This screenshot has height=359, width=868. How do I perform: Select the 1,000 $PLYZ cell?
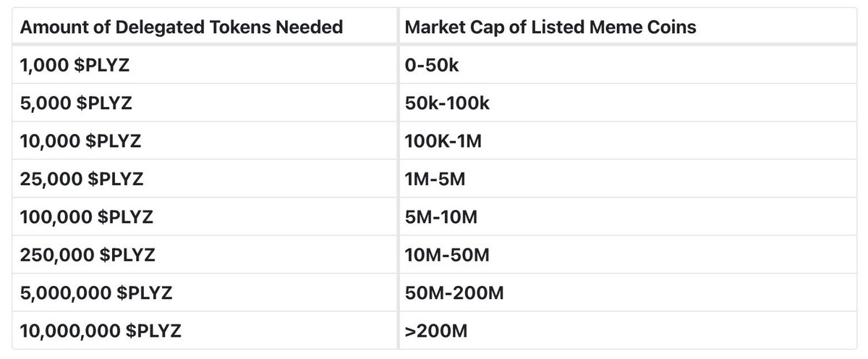[x=205, y=66]
